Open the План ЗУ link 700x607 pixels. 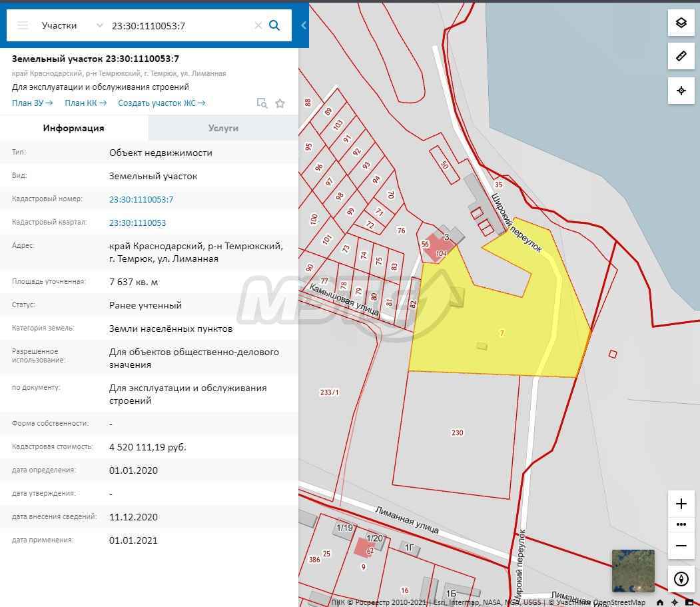click(32, 103)
